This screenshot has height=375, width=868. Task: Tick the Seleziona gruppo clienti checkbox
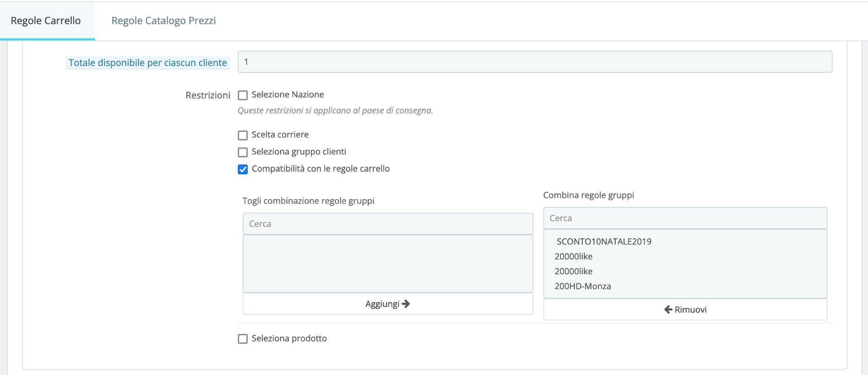click(243, 152)
